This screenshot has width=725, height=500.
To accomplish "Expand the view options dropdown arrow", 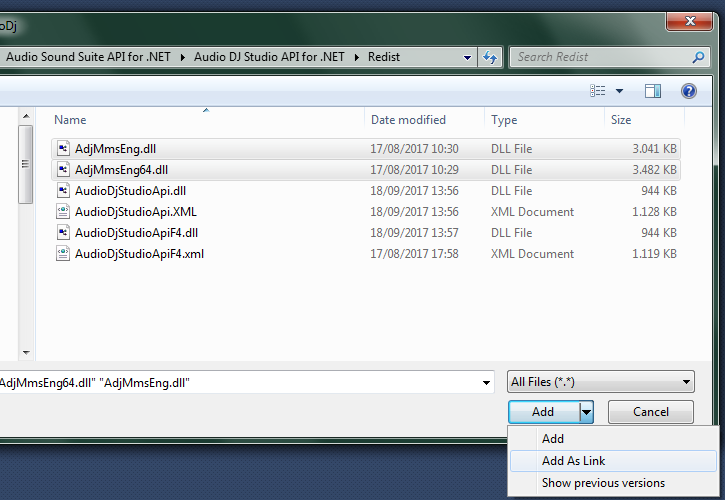I will (x=620, y=91).
